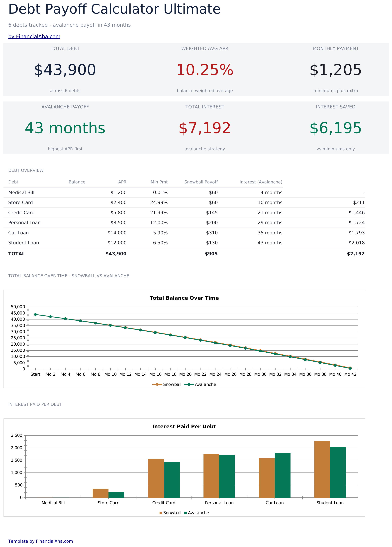Click the Snowball swatch in bar chart legend
Viewport: 392px width, 547px height.
pyautogui.click(x=161, y=513)
